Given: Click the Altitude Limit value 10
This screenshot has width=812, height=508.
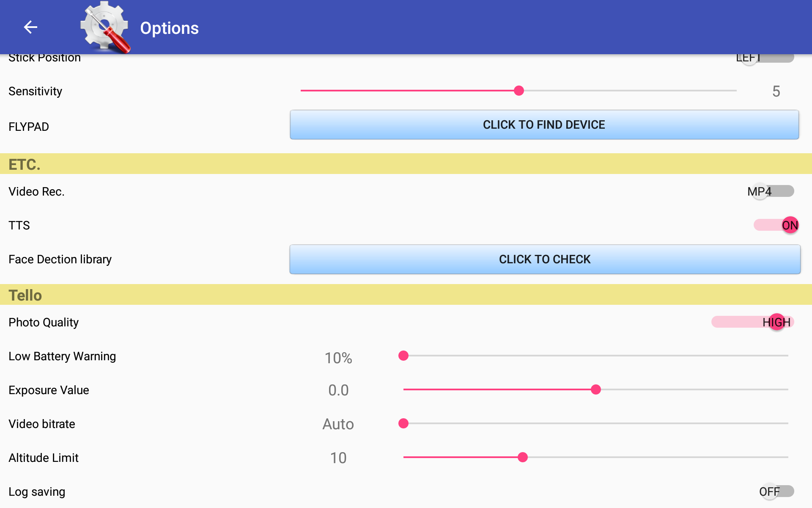Looking at the screenshot, I should [338, 458].
